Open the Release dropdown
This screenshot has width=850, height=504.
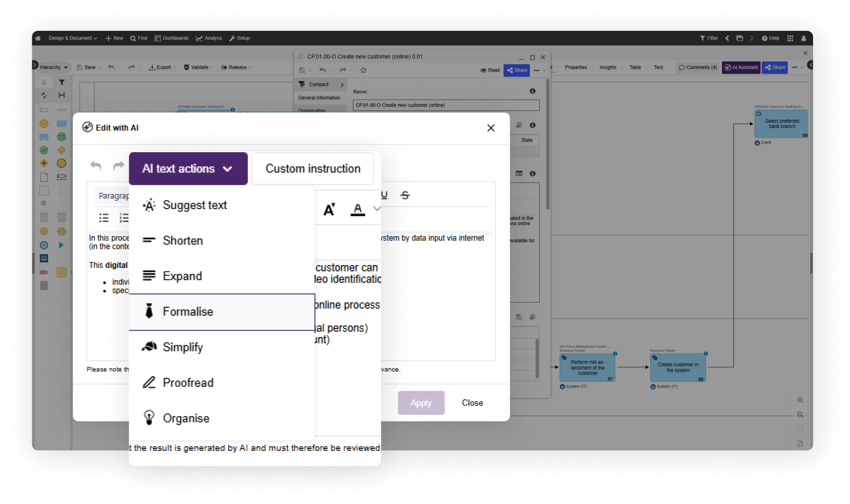tap(237, 67)
